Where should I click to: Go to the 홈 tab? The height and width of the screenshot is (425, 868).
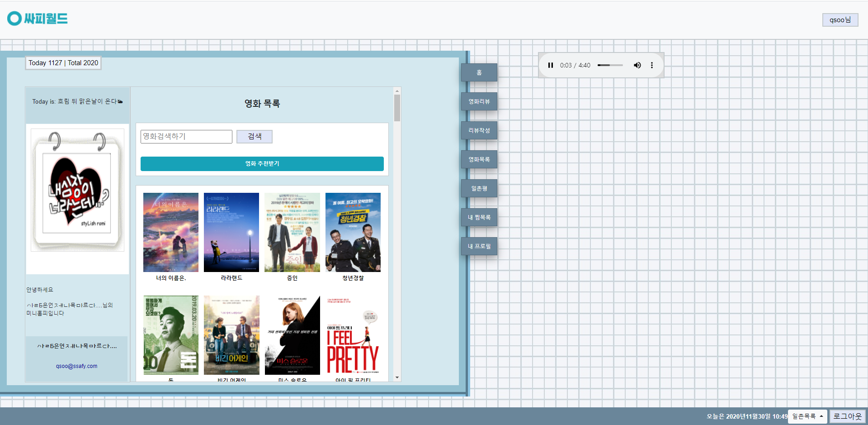click(x=479, y=72)
